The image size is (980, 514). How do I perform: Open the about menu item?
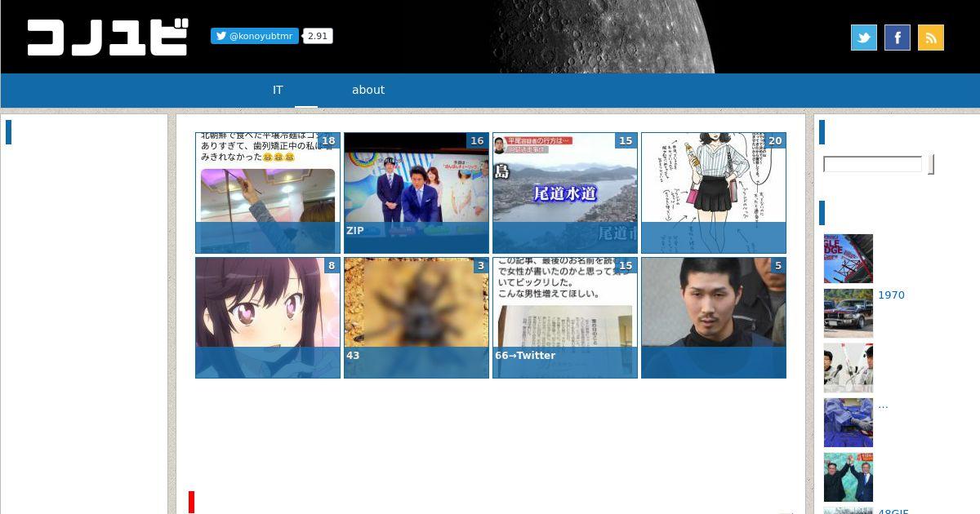tap(368, 90)
